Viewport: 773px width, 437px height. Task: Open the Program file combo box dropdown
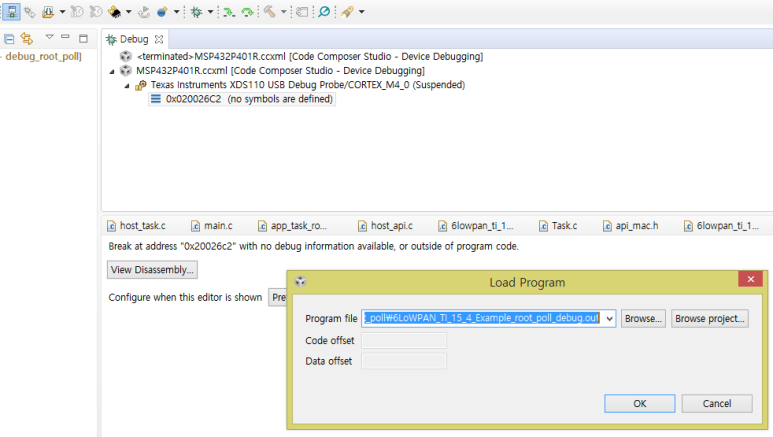[x=609, y=319]
